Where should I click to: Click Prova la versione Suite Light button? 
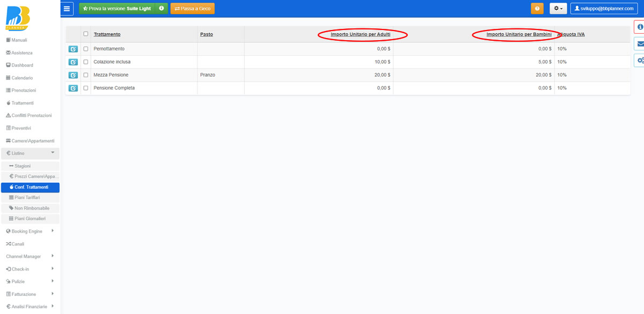[117, 9]
